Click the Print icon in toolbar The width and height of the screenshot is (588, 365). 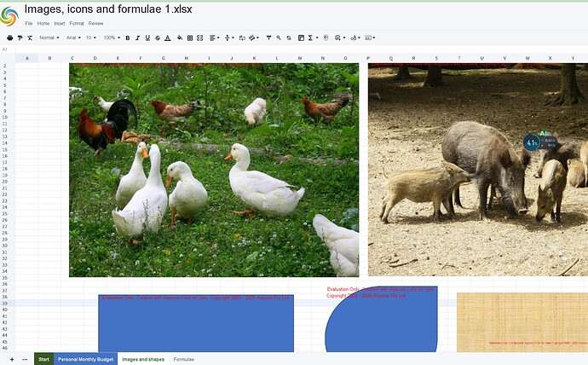coord(10,38)
